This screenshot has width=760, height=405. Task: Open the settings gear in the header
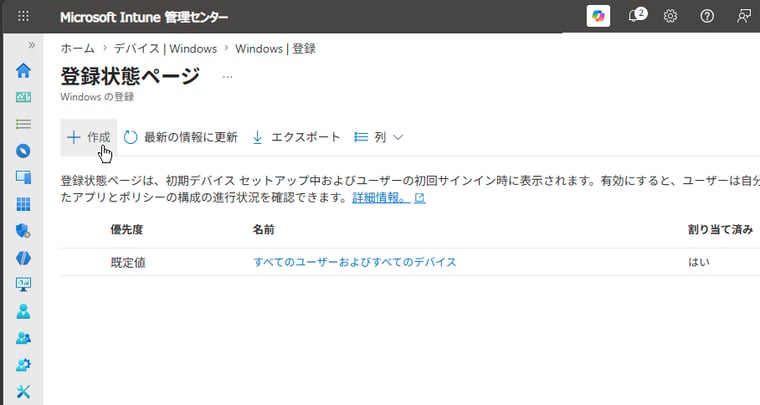tap(670, 16)
